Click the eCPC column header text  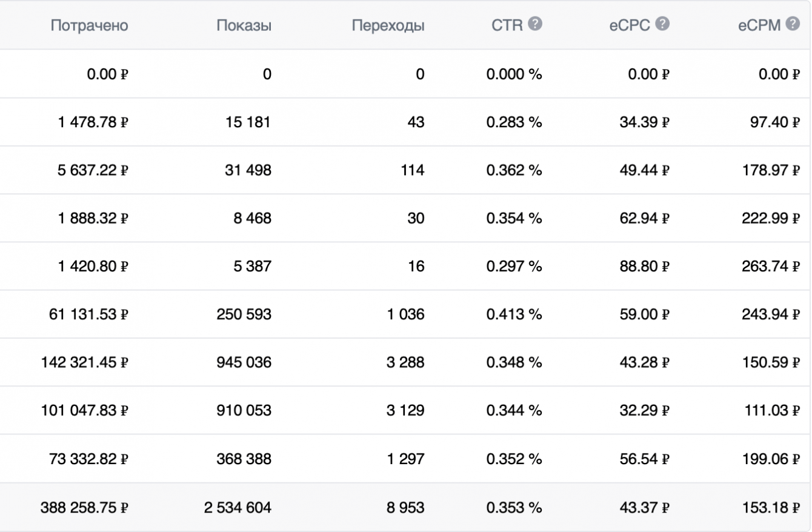[630, 26]
